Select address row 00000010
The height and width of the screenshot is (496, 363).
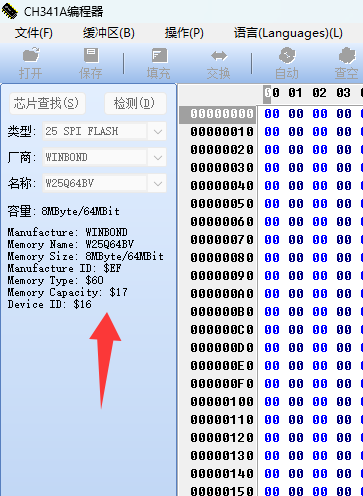222,132
